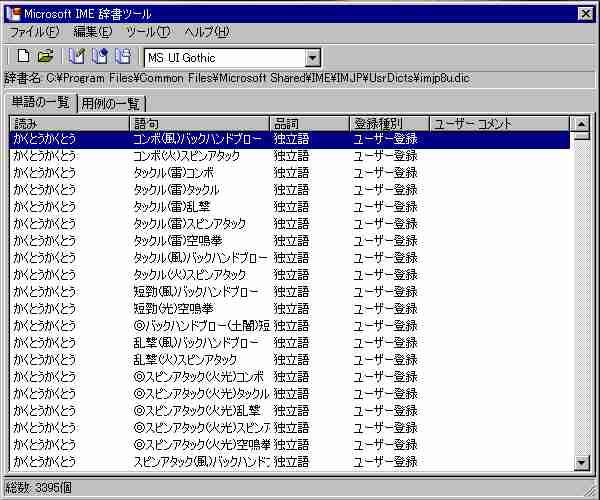
Task: Select the entry タックル(雷)空鳴拳
Action: pyautogui.click(x=290, y=241)
